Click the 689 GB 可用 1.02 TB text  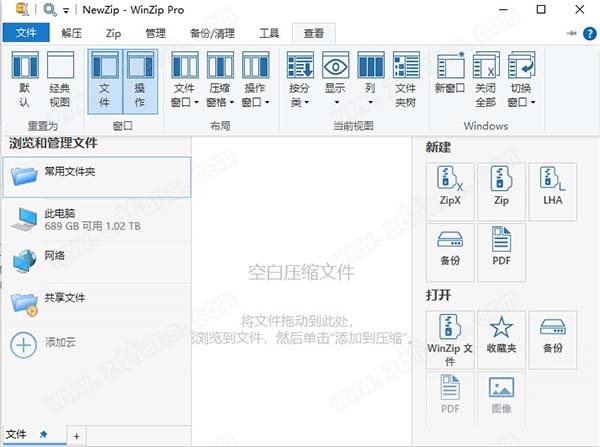pyautogui.click(x=93, y=226)
